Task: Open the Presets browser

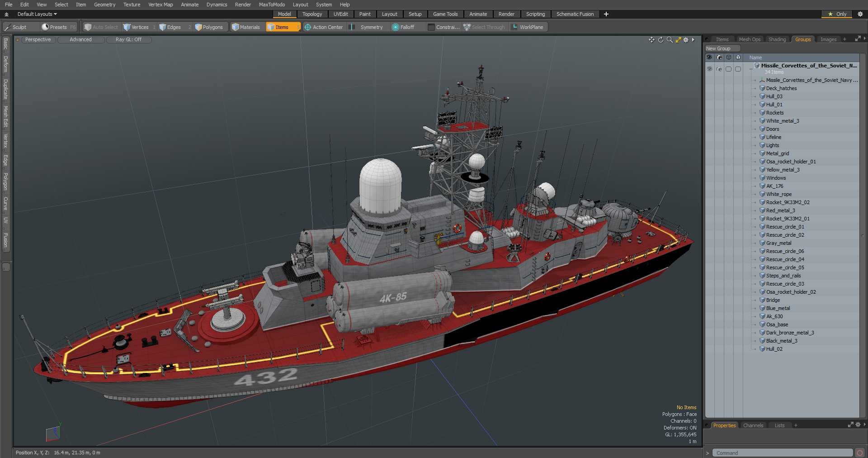Action: pos(59,27)
